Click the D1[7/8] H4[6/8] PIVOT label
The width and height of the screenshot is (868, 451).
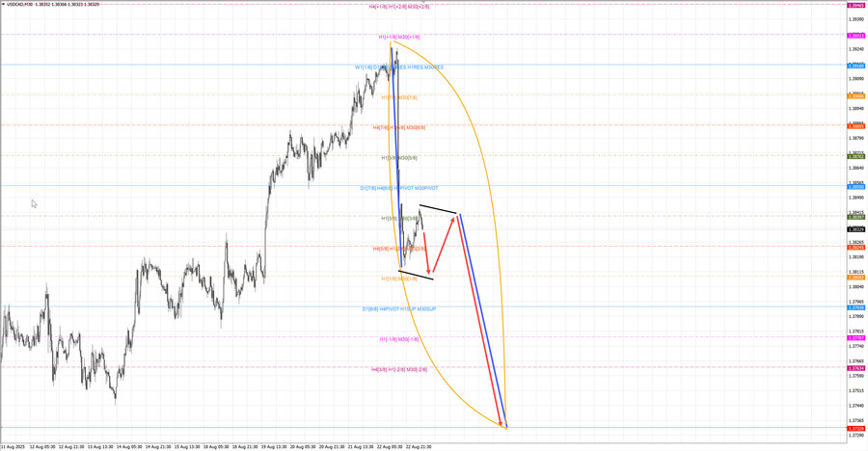click(399, 188)
